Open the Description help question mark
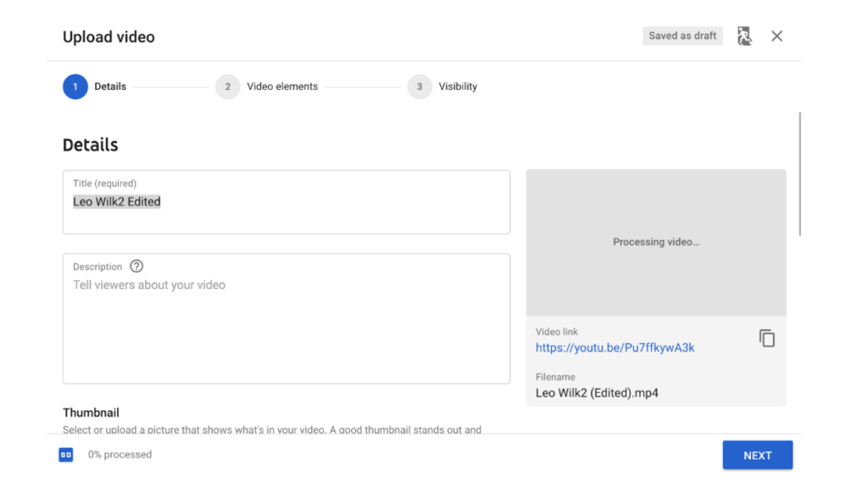Viewport: 868px width, 482px height. (x=136, y=266)
